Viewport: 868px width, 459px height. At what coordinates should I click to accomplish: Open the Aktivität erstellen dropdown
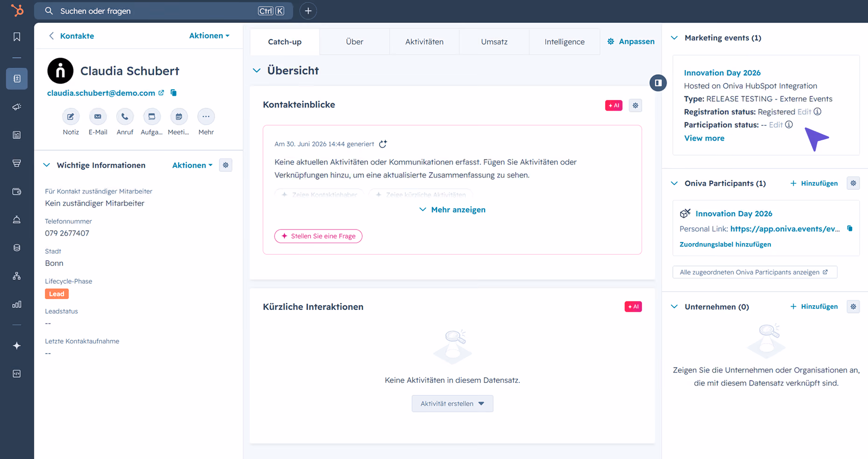click(452, 403)
